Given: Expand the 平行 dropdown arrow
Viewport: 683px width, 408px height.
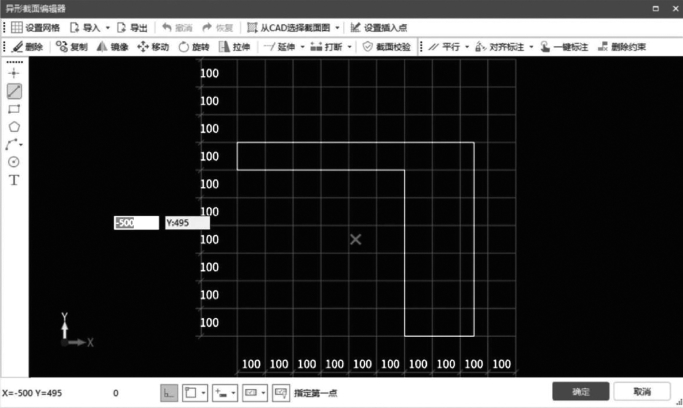Looking at the screenshot, I should 467,47.
